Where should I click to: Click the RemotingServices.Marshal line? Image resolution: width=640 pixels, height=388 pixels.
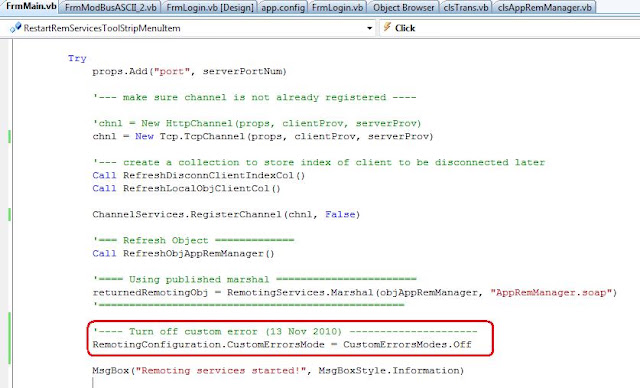pos(355,293)
